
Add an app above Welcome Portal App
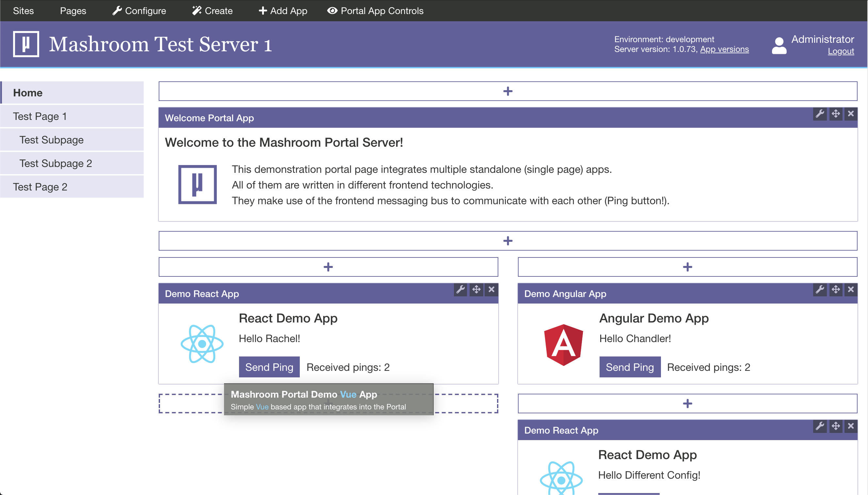pos(508,91)
